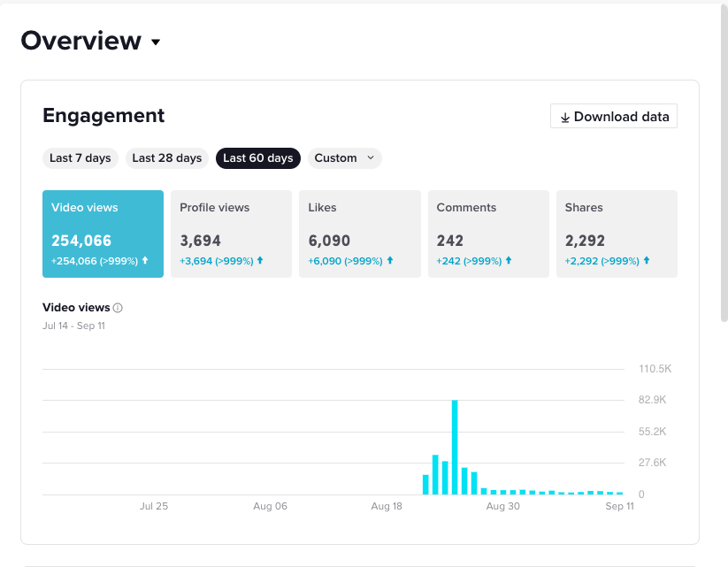The height and width of the screenshot is (567, 728).
Task: Select the Last 28 days filter
Action: (166, 158)
